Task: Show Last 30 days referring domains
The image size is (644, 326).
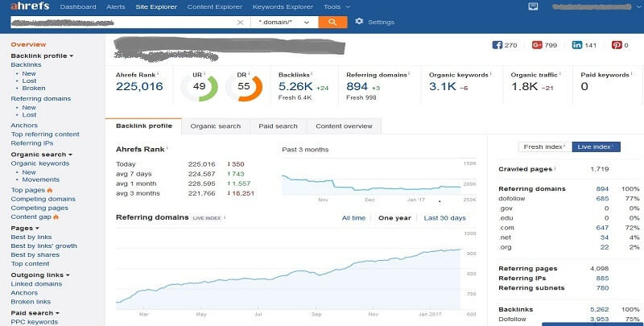Action: point(445,218)
